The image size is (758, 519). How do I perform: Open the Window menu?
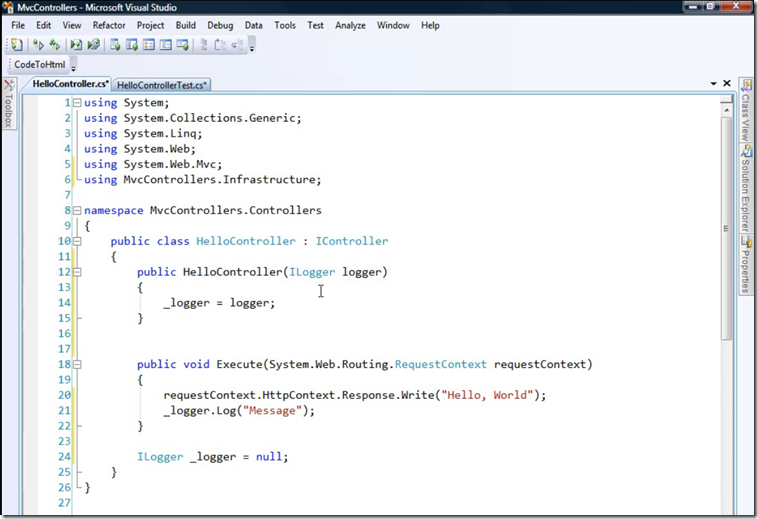coord(393,25)
